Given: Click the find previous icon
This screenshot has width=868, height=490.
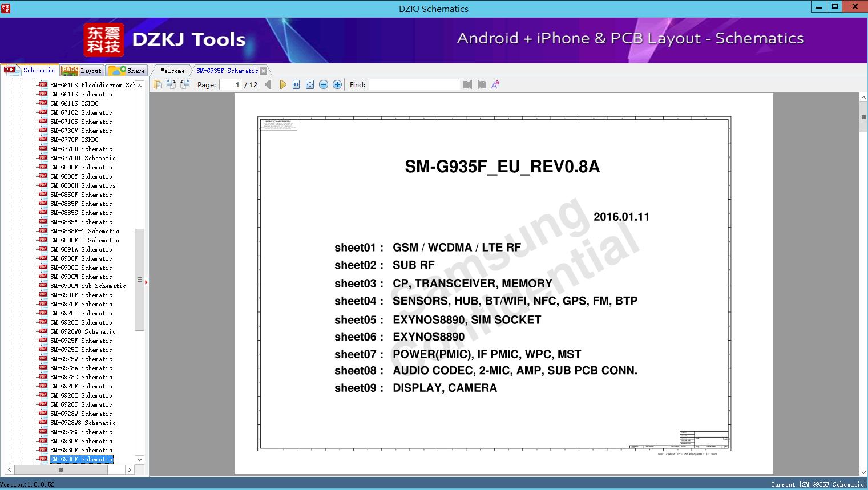Looking at the screenshot, I should (468, 84).
